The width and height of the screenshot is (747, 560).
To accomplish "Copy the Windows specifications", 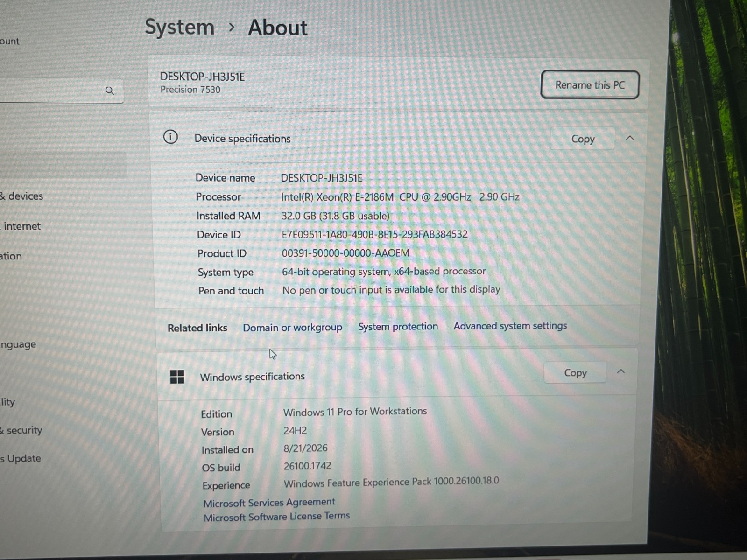I will point(575,373).
